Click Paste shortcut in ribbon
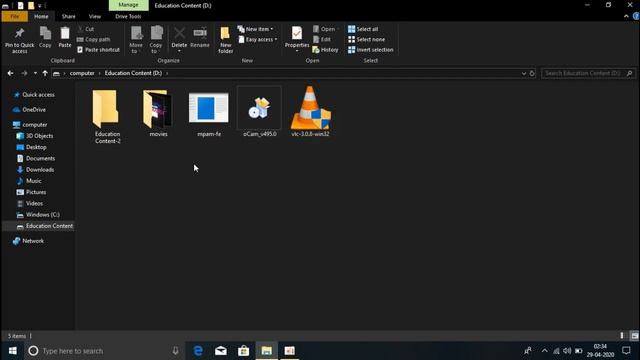640x360 pixels. point(98,50)
